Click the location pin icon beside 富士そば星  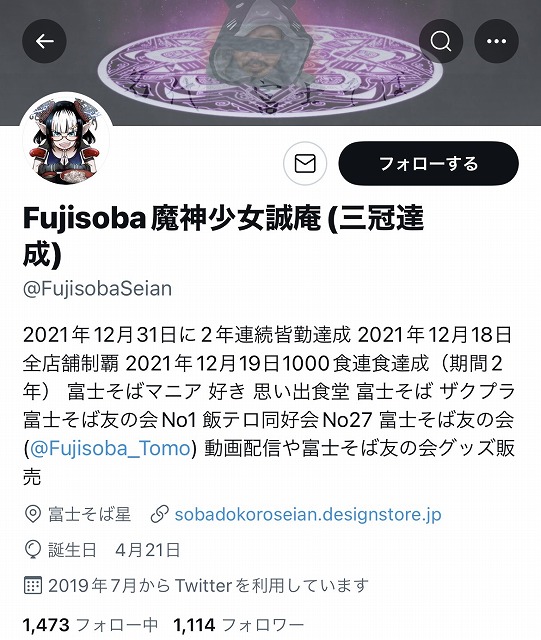click(33, 514)
